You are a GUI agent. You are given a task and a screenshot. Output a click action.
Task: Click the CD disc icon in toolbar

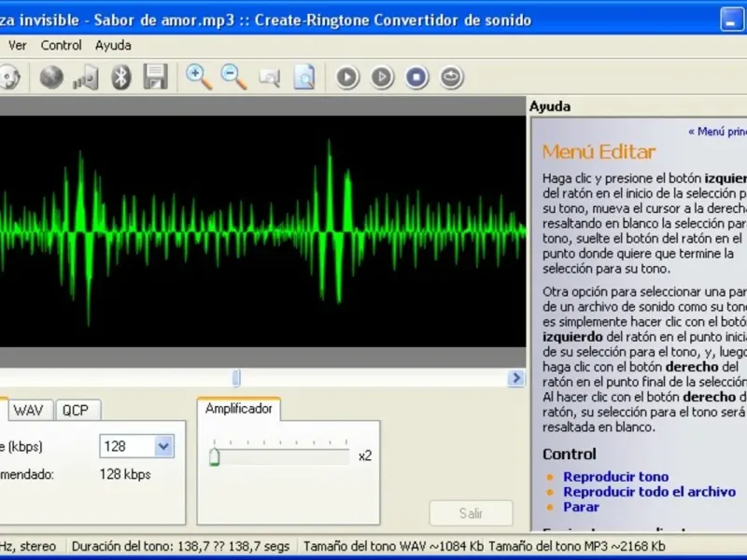click(8, 77)
